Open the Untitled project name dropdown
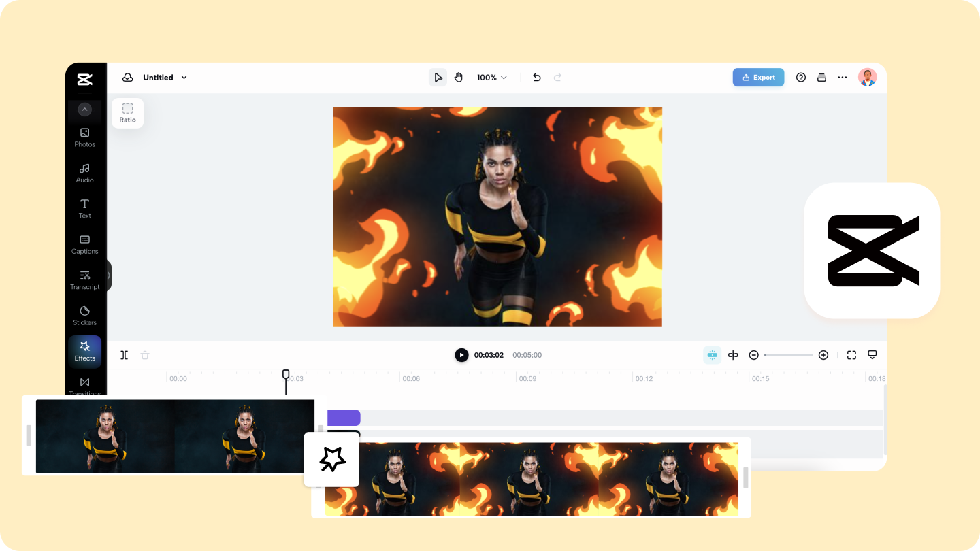 [x=165, y=78]
